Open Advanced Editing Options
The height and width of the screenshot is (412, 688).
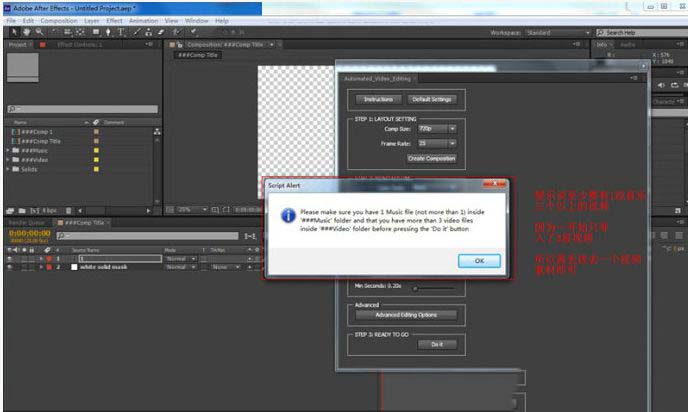(x=406, y=315)
